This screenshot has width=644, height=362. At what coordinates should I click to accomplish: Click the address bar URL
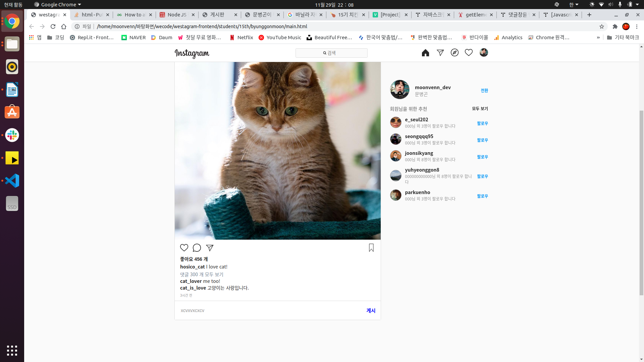point(202,26)
